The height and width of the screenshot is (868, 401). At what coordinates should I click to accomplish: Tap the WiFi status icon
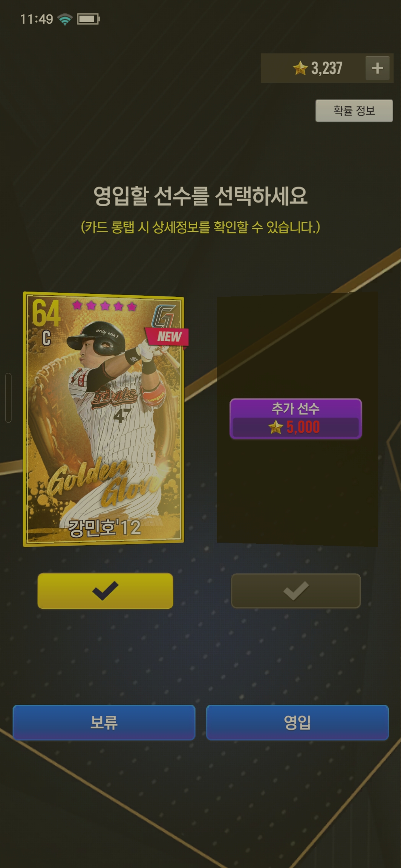(65, 19)
